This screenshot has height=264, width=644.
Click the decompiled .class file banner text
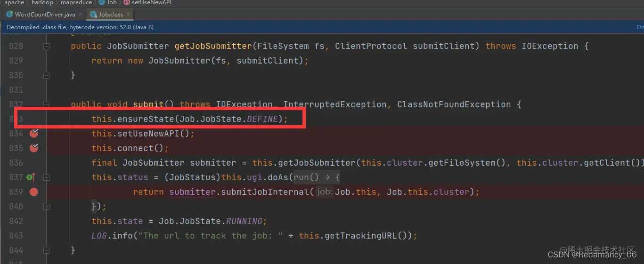(80, 27)
